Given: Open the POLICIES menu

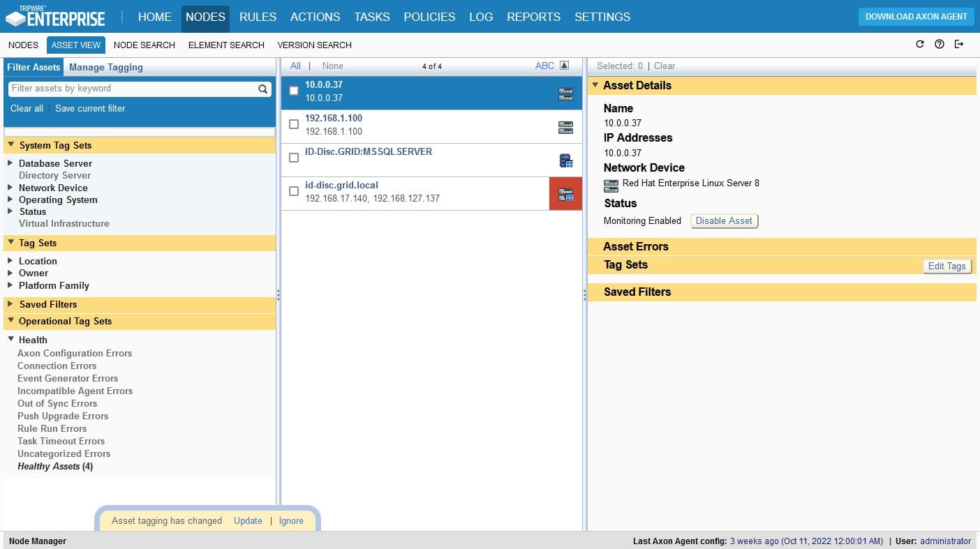Looking at the screenshot, I should point(429,17).
